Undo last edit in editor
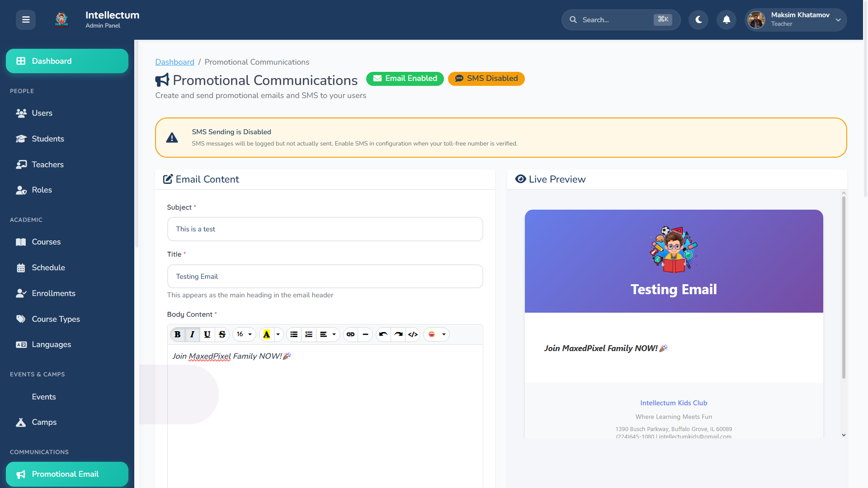This screenshot has height=488, width=868. tap(383, 334)
